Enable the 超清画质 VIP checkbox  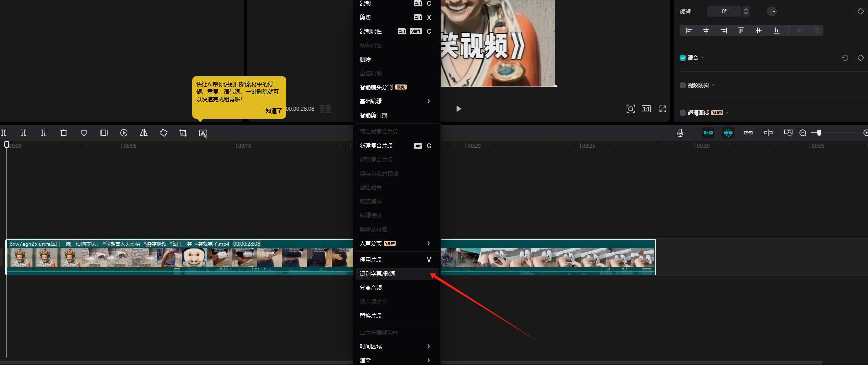(x=683, y=113)
